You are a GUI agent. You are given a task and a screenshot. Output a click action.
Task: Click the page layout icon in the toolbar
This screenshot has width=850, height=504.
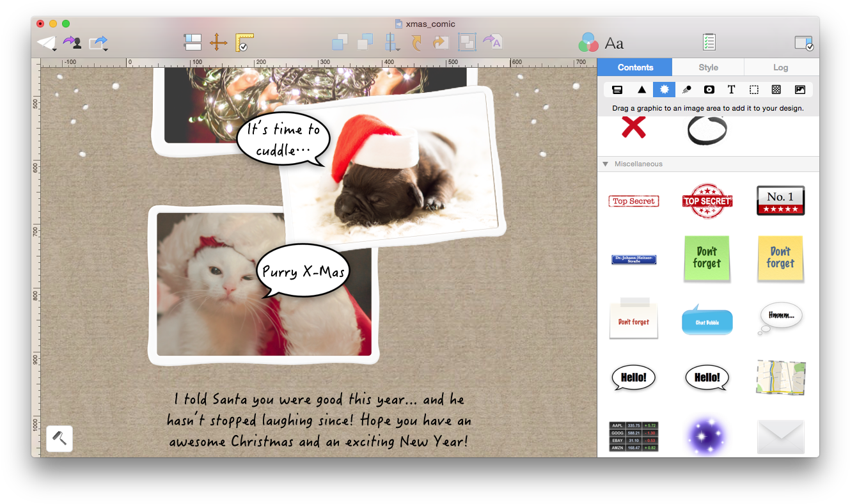coord(194,42)
